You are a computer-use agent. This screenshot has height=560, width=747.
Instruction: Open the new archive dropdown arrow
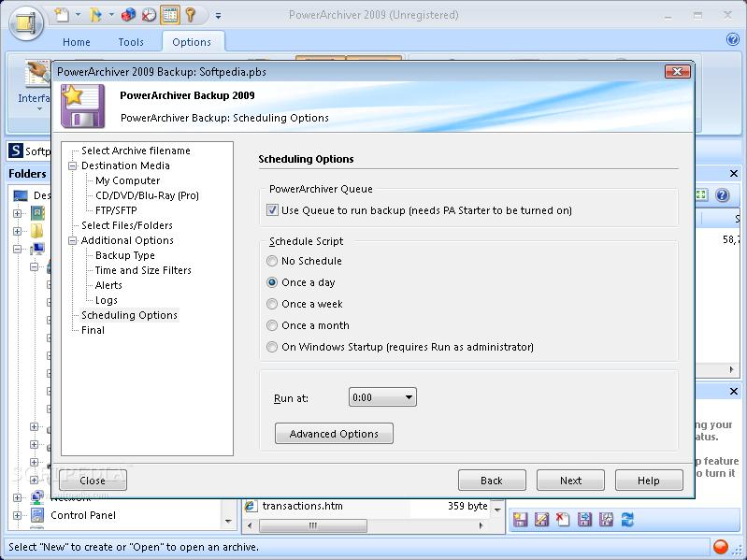78,15
